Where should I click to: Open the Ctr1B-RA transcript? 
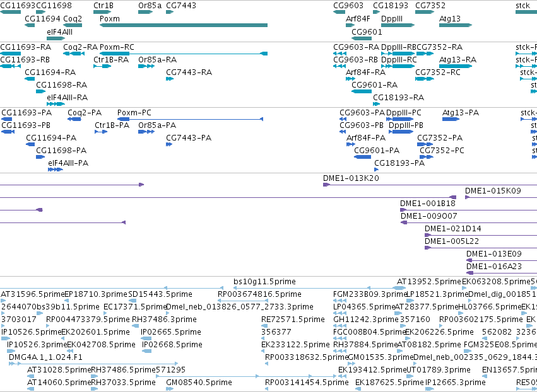pyautogui.click(x=102, y=66)
